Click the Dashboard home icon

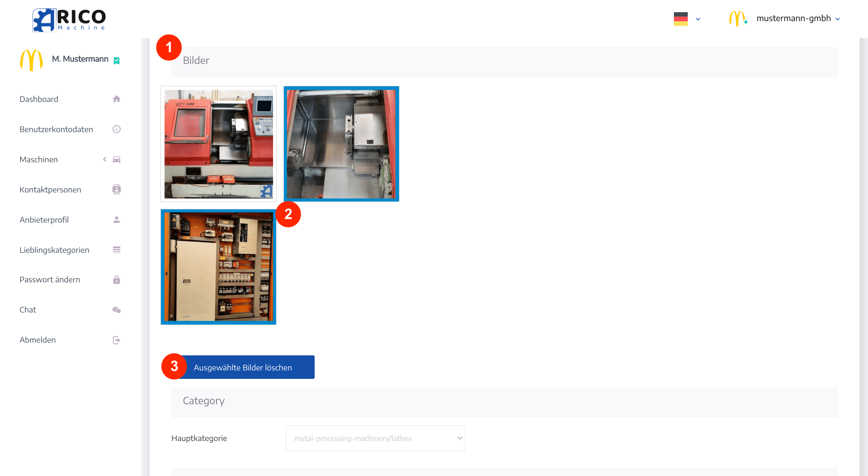point(117,99)
